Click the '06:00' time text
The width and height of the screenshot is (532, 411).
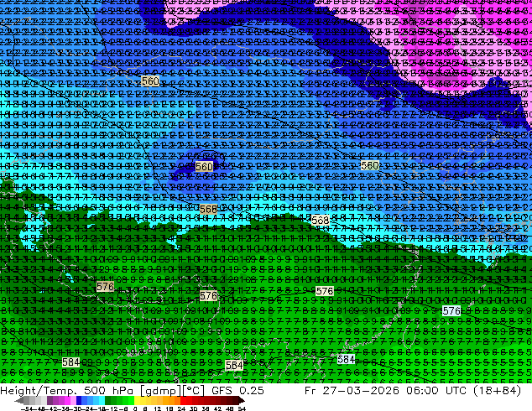tap(422, 390)
